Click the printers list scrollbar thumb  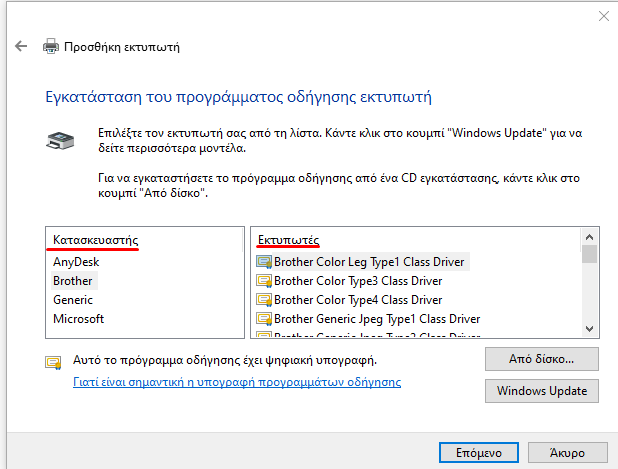(x=589, y=254)
